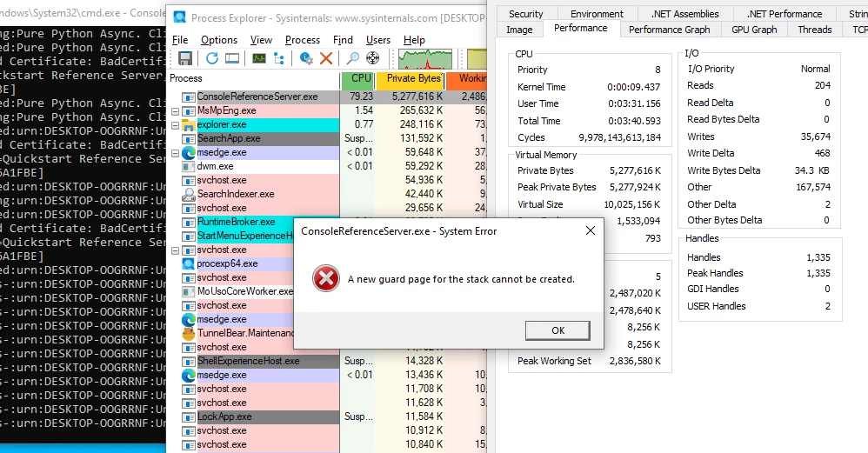Click the Save toolbar icon
This screenshot has width=868, height=453.
coord(185,58)
